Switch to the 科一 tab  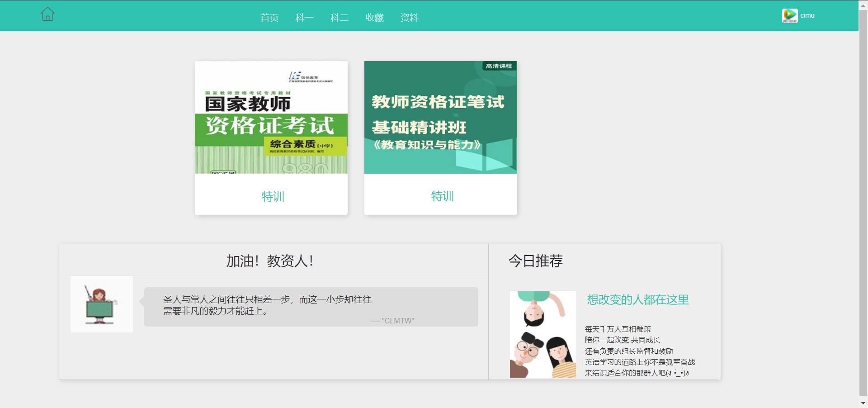coord(304,18)
